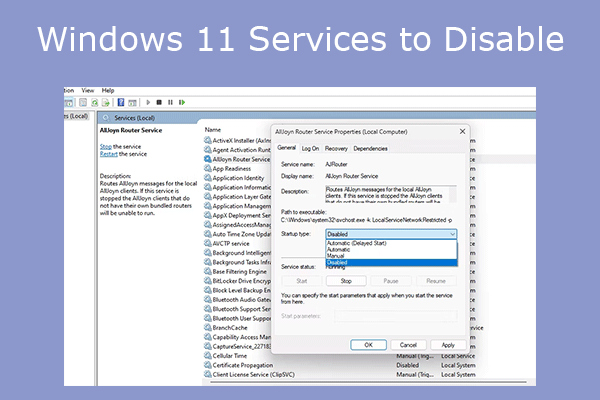Click gear icon beside BitLocker Drive Encryption
Viewport: 600px width, 400px height.
pos(208,281)
